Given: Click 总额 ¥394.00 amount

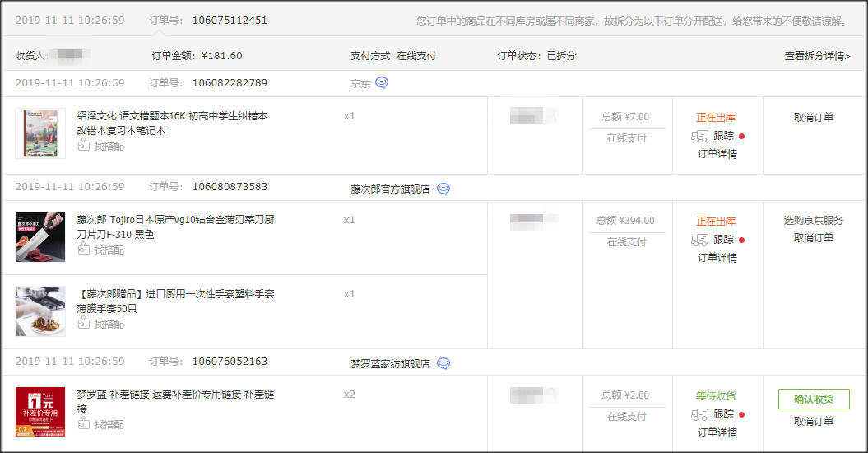Looking at the screenshot, I should [x=625, y=221].
